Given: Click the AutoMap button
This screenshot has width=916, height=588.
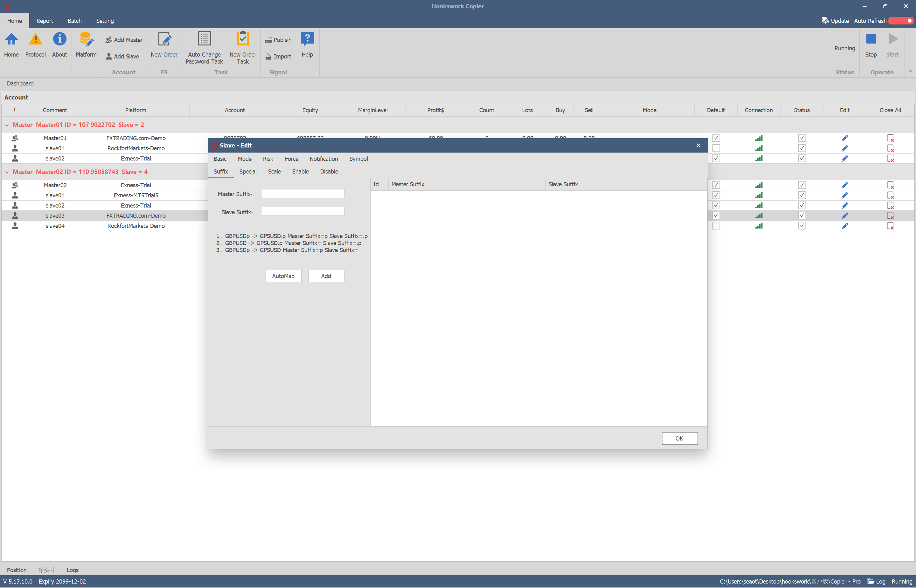Looking at the screenshot, I should point(283,276).
